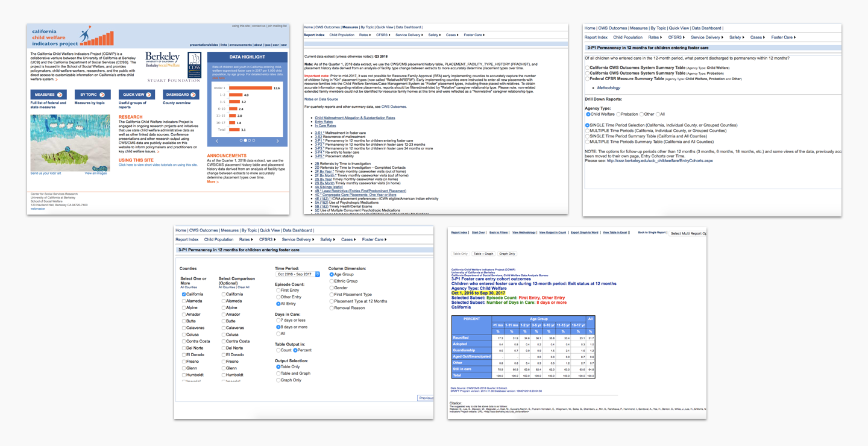The image size is (868, 446).
Task: Expand the Cases menu in the agency selection window
Action: 757,37
